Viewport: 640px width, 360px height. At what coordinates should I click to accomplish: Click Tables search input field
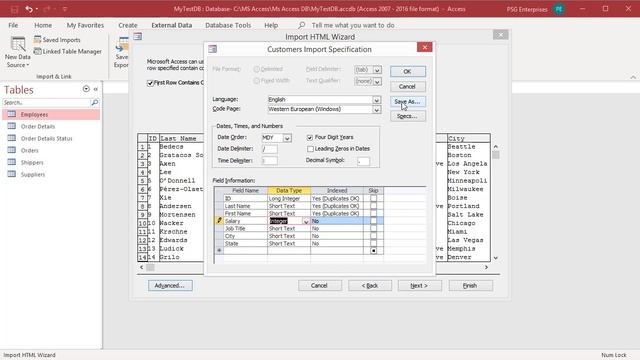point(46,102)
